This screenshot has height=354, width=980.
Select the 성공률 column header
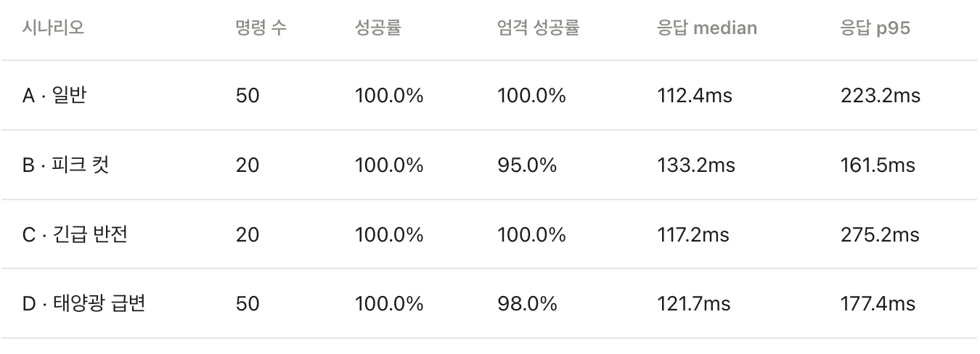(x=377, y=28)
